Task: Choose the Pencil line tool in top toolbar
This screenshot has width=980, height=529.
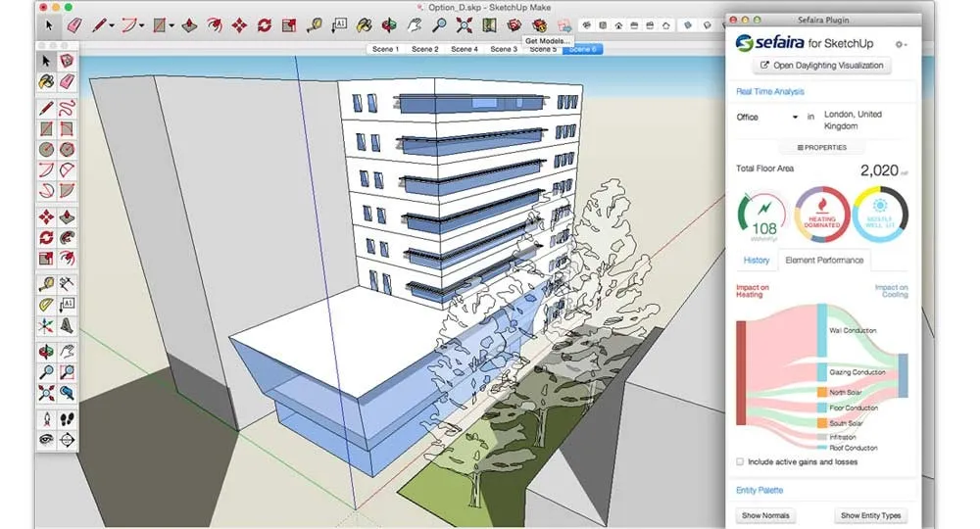Action: pyautogui.click(x=99, y=25)
